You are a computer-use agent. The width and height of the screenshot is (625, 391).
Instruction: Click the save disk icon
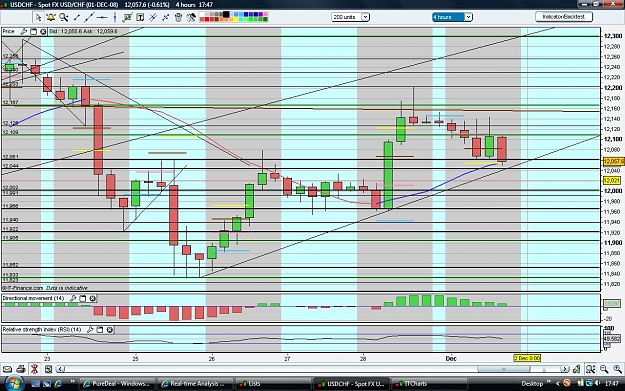48,369
